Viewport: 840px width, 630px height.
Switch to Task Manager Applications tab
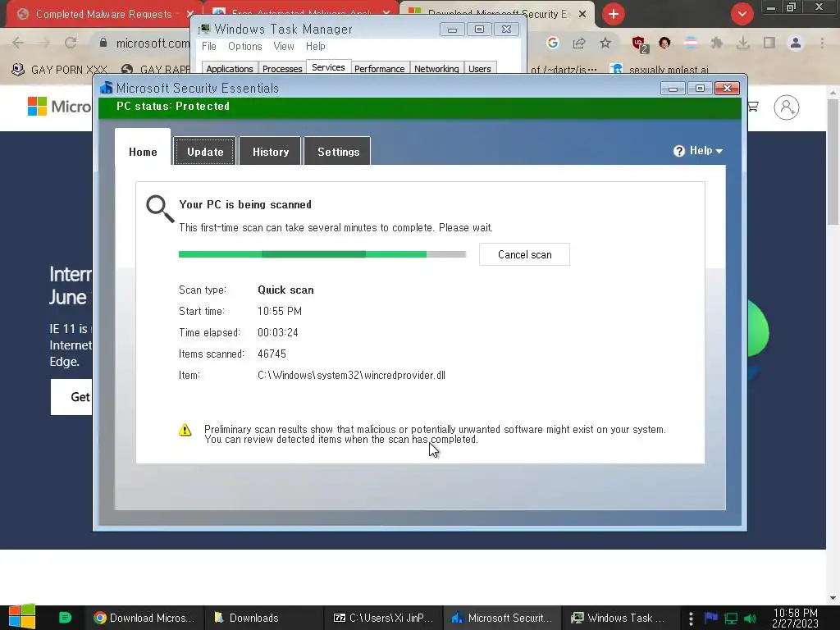[x=230, y=69]
